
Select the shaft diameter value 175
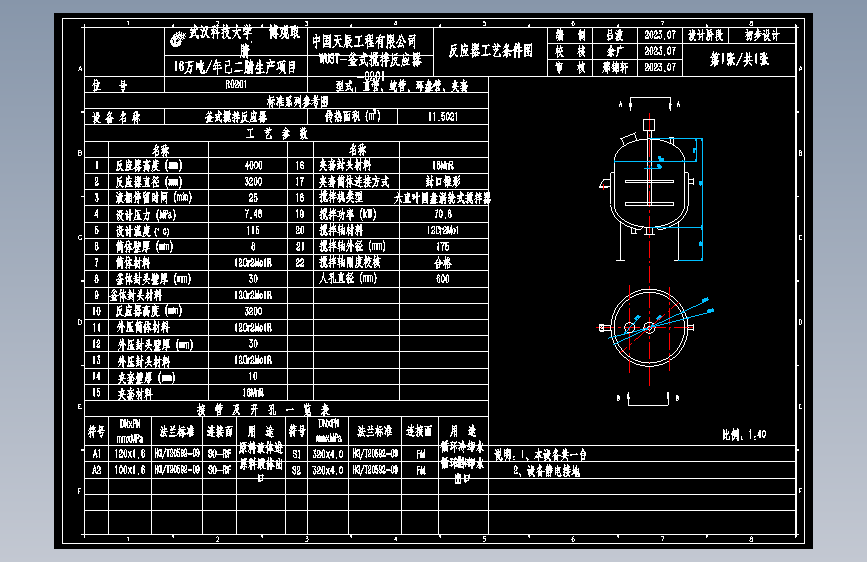pos(443,246)
